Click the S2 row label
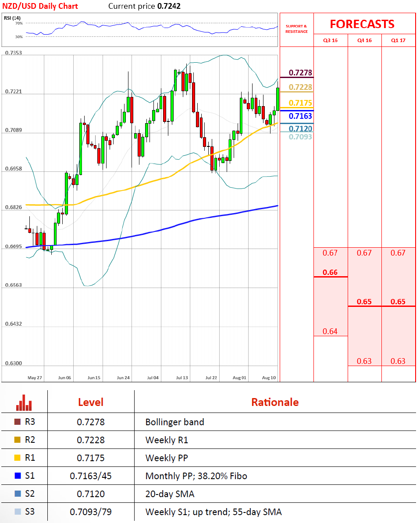Viewport: 420px width, 523px height. pyautogui.click(x=30, y=494)
